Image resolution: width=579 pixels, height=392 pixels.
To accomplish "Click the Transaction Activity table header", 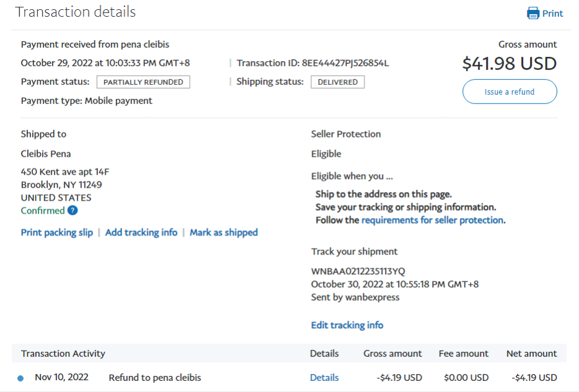I will click(63, 354).
